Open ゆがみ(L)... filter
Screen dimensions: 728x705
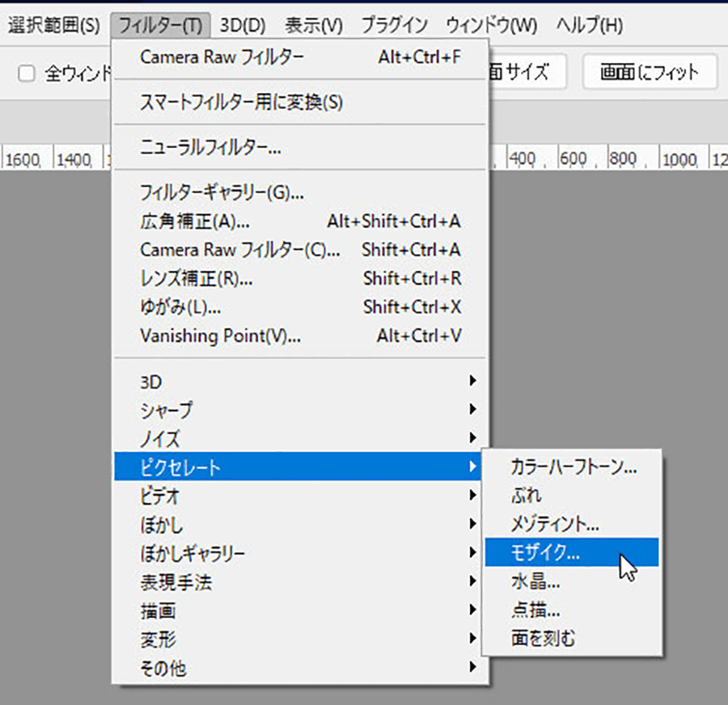point(300,306)
